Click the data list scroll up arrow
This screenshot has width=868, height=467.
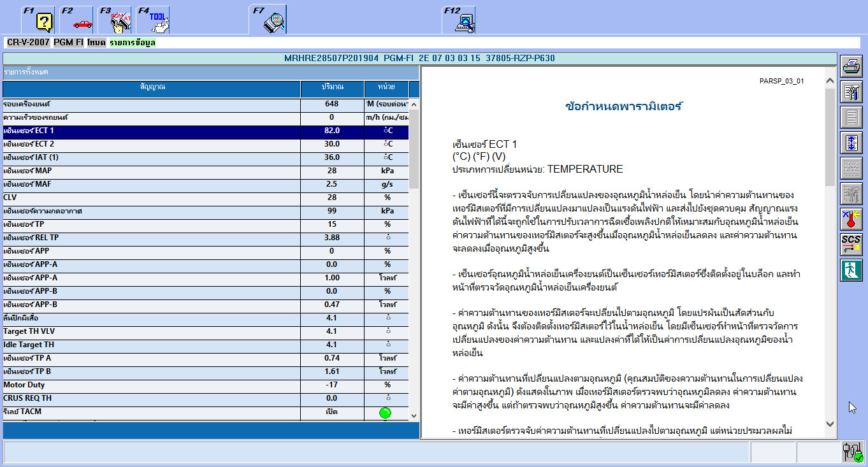(x=414, y=104)
